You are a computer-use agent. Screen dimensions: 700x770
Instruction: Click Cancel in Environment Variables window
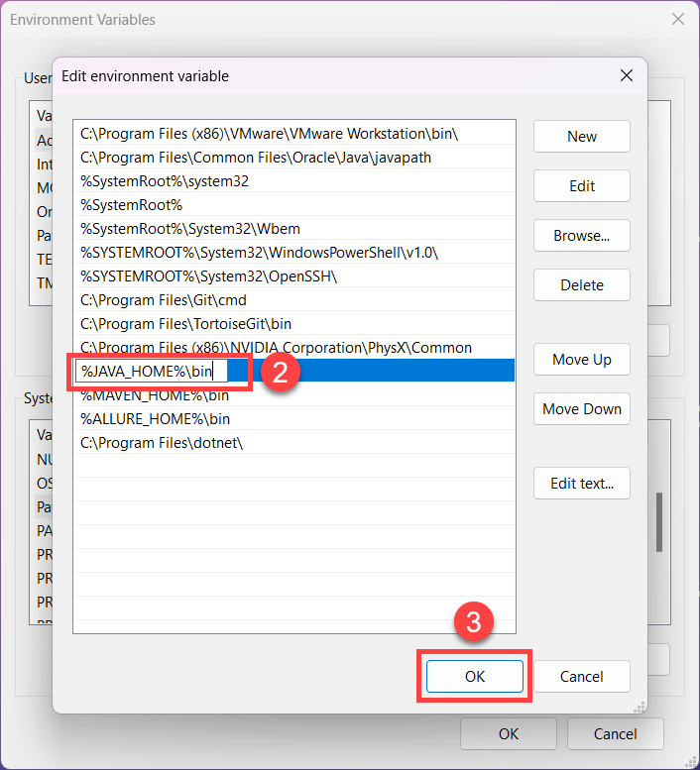click(x=615, y=733)
